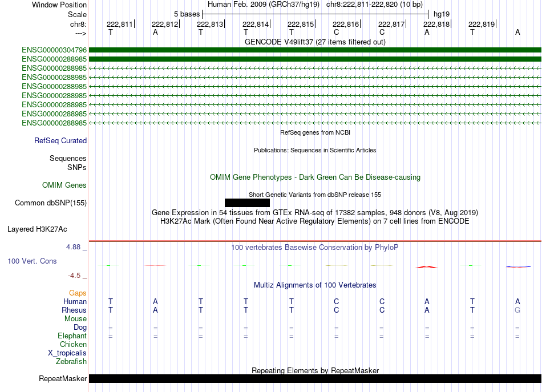Click the Layered H3K27Ac track label

37,229
